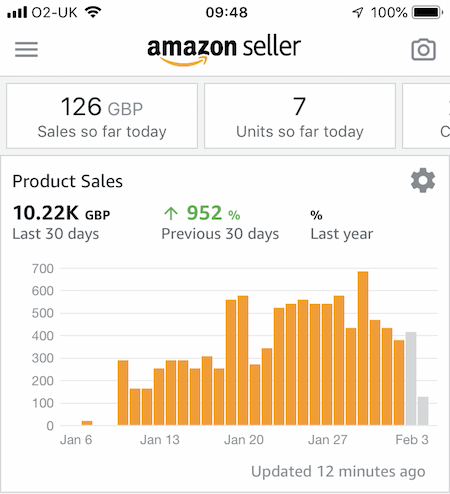Viewport: 450px width, 494px height.
Task: Tap the Updated 12 minutes ago text
Action: point(338,472)
